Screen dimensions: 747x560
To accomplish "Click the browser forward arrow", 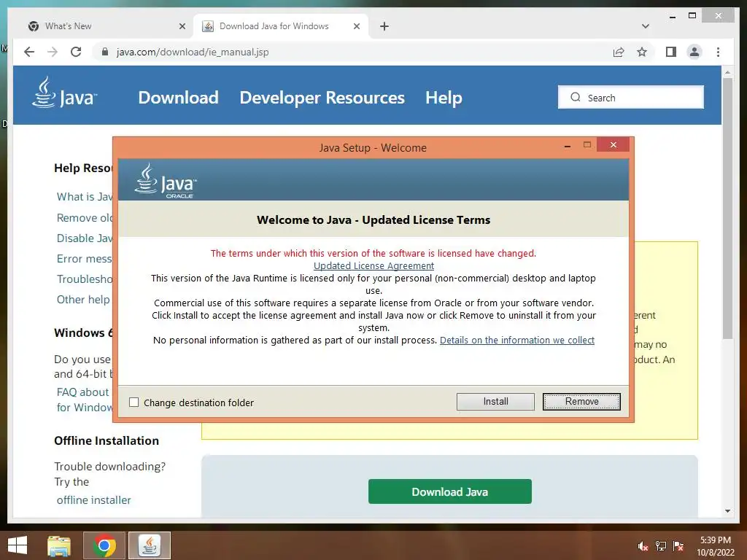I will (x=53, y=52).
